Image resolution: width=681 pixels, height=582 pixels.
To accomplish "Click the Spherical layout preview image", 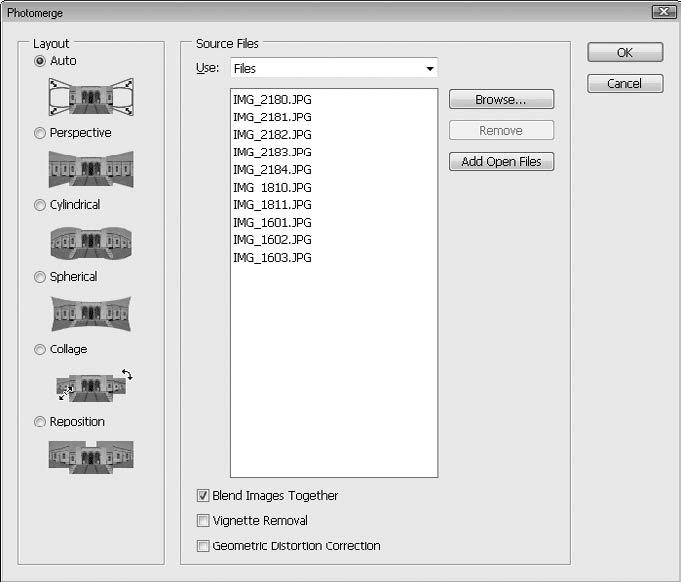I will click(91, 314).
